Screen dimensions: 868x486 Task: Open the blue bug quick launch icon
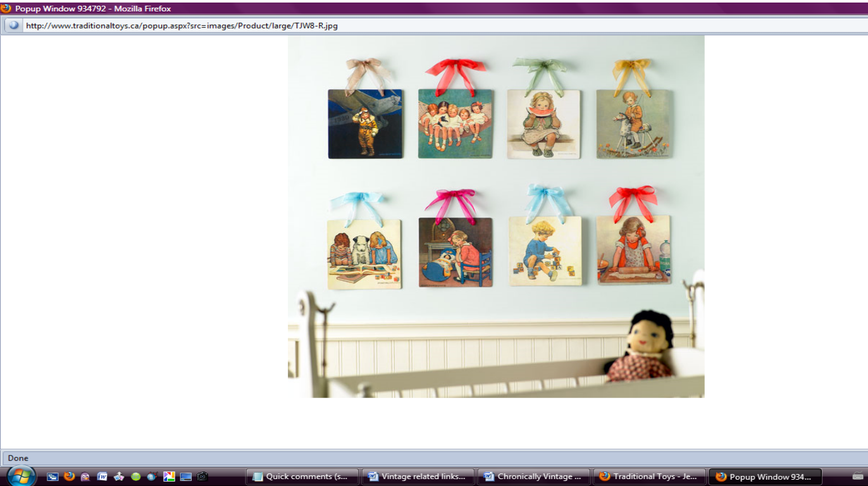(x=152, y=477)
